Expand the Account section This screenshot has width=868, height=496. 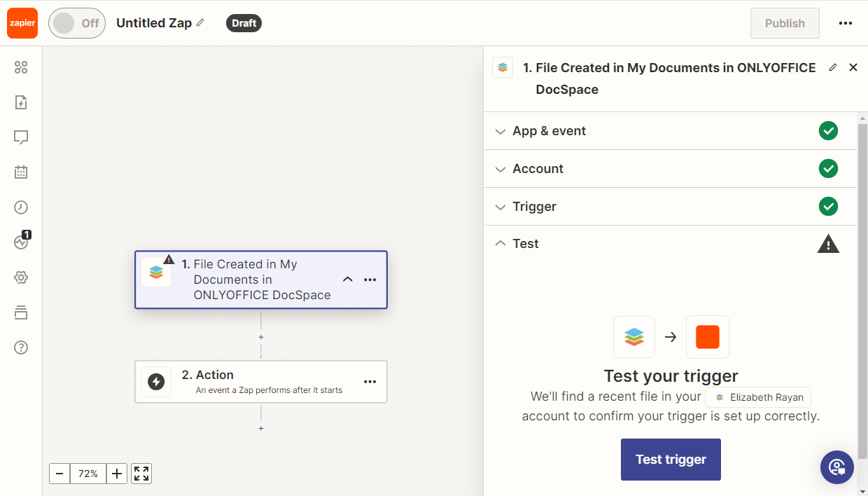pos(538,169)
